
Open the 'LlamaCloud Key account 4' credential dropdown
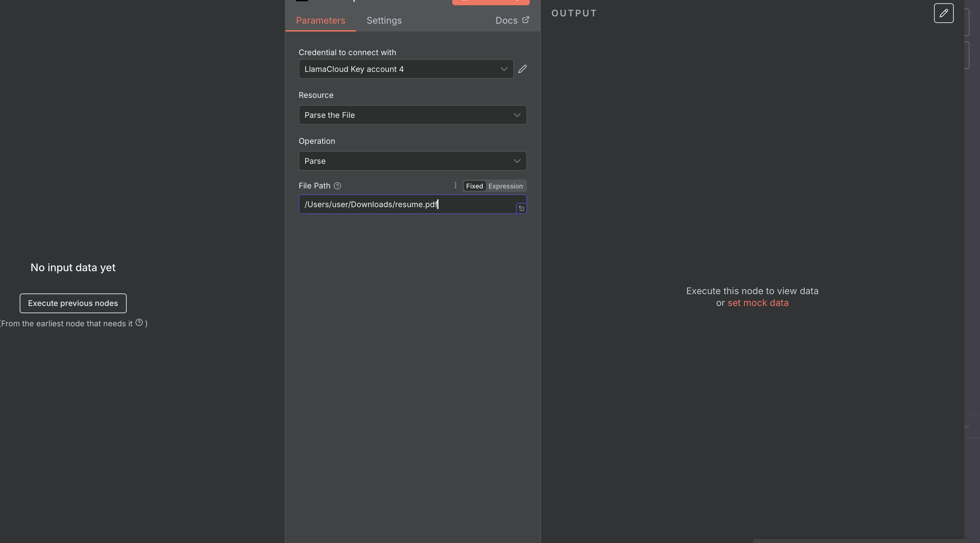coord(406,69)
